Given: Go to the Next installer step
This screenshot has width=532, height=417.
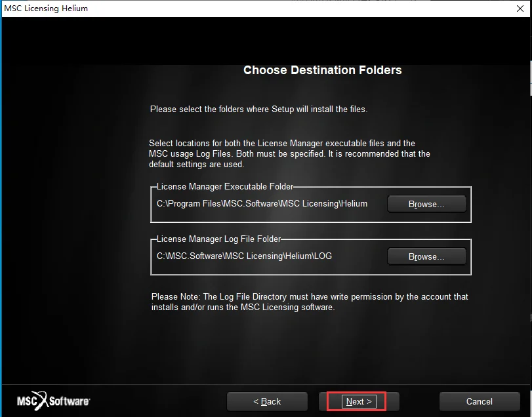Looking at the screenshot, I should tap(359, 401).
